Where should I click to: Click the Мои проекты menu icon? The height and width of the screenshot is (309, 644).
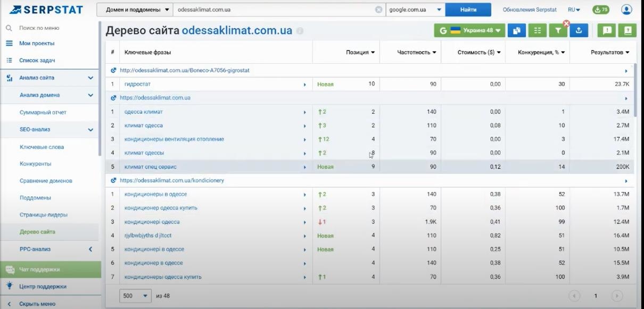click(x=9, y=43)
